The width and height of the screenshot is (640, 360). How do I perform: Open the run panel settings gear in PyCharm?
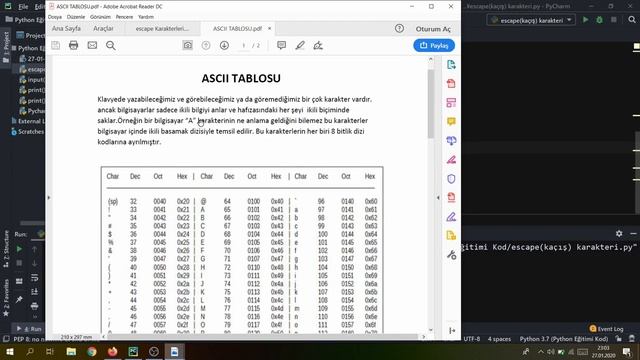(619, 233)
